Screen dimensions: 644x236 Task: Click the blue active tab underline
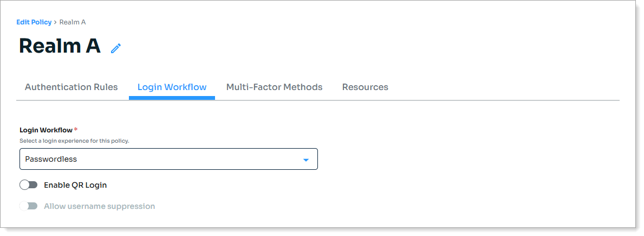pos(172,98)
